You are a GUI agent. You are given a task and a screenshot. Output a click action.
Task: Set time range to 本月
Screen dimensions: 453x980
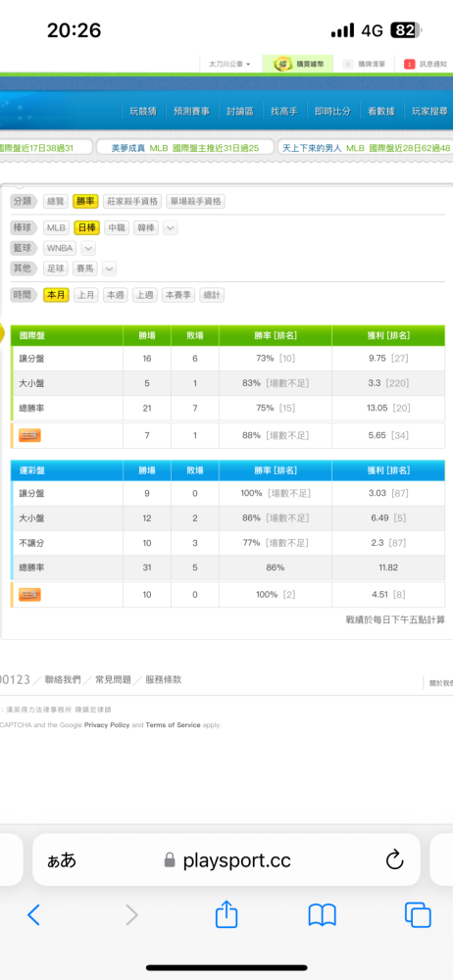pyautogui.click(x=56, y=295)
